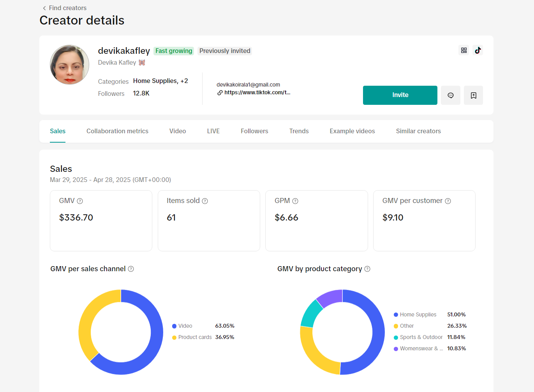Click the TikTok profile icon

tap(478, 50)
